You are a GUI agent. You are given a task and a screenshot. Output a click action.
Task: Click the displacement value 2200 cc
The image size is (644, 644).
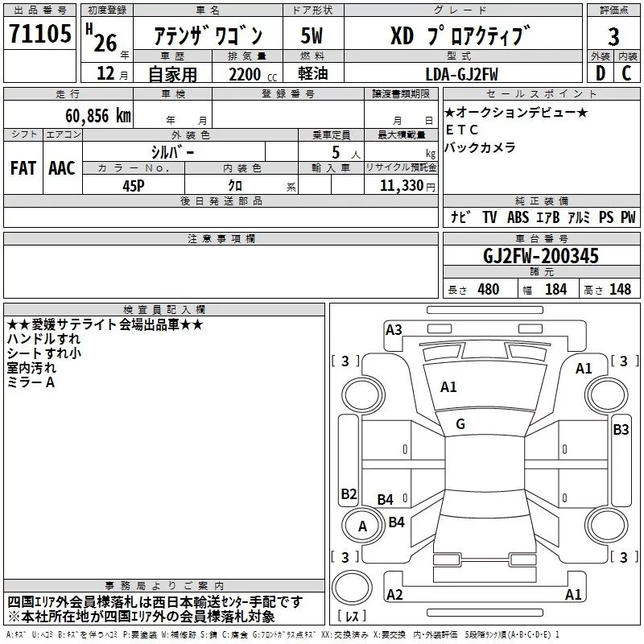(253, 74)
